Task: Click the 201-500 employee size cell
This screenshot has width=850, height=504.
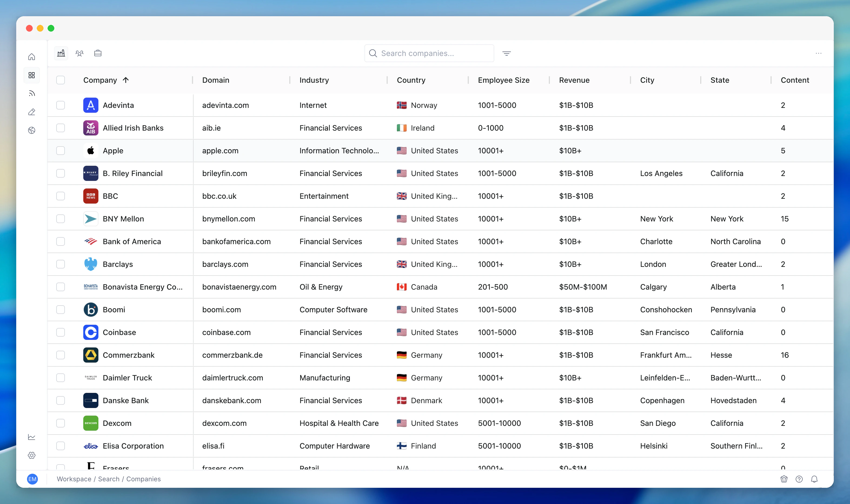Action: coord(493,287)
